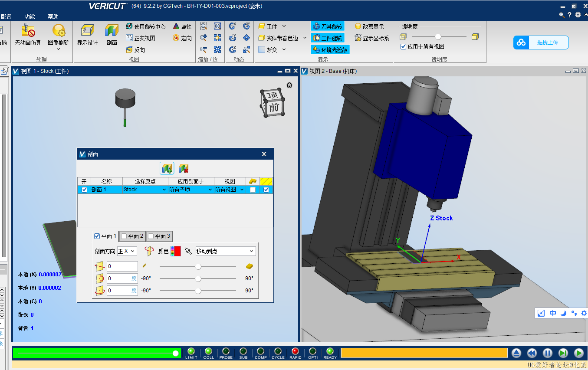This screenshot has width=588, height=370.
Task: Click add new section icon in 剖面 dialog
Action: point(167,168)
